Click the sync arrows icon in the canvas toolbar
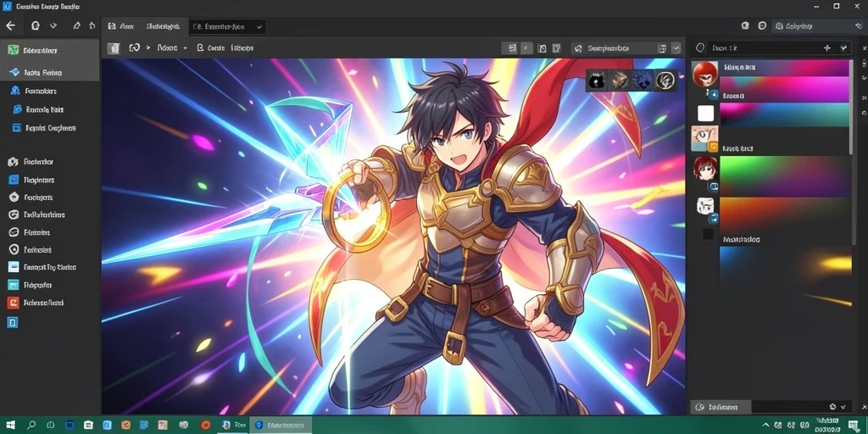The image size is (868, 434). (x=135, y=48)
